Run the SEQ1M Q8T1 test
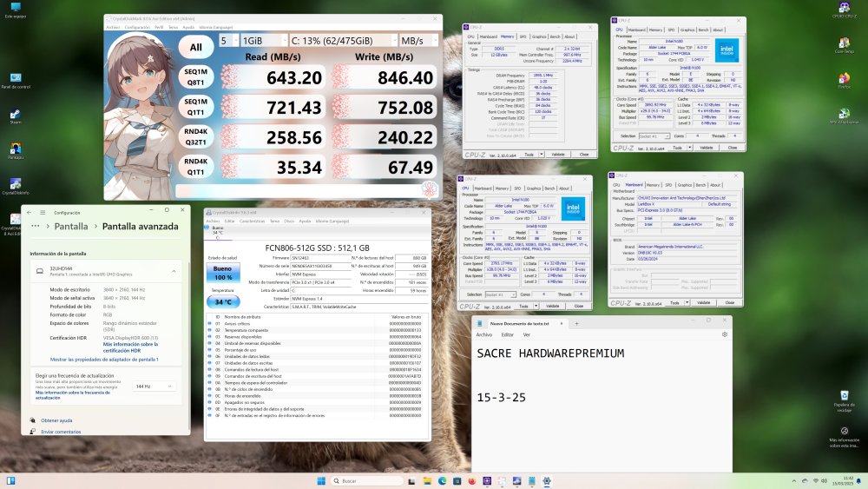Viewport: 868px width, 489px height. 196,77
